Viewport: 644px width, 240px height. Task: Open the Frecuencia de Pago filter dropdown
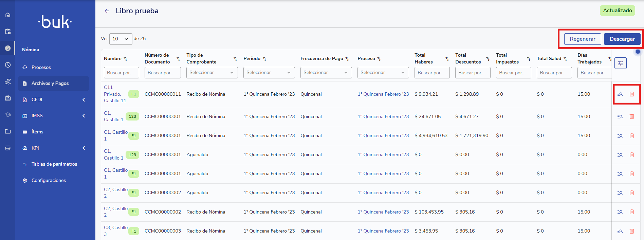pyautogui.click(x=326, y=73)
